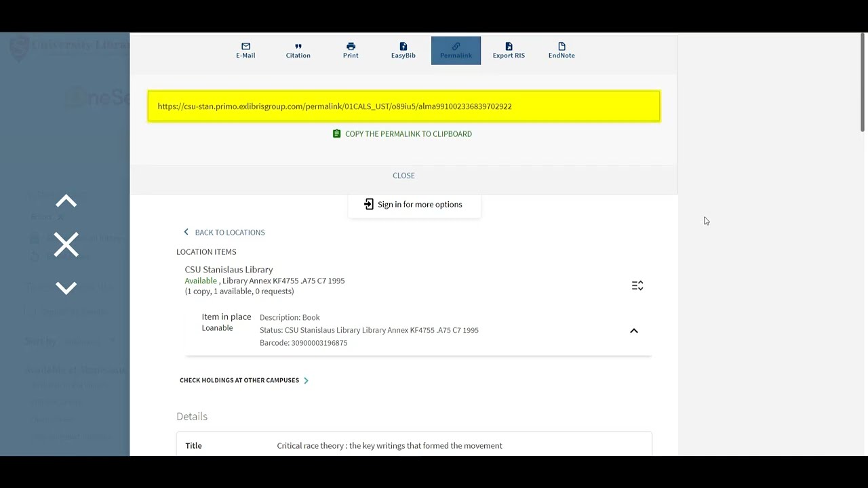Click the clipboard icon beside copy permalink
The height and width of the screenshot is (488, 868).
337,134
